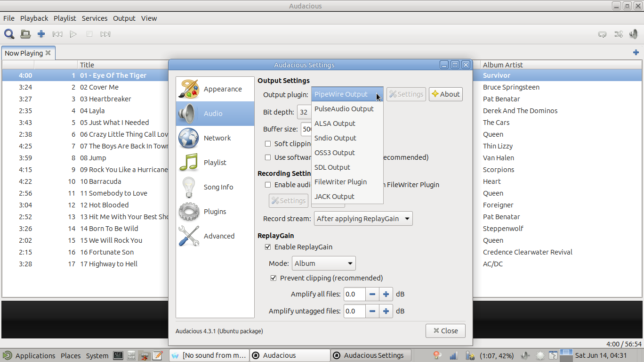This screenshot has height=362, width=644.
Task: Choose ALSA Output from the list
Action: [x=347, y=123]
